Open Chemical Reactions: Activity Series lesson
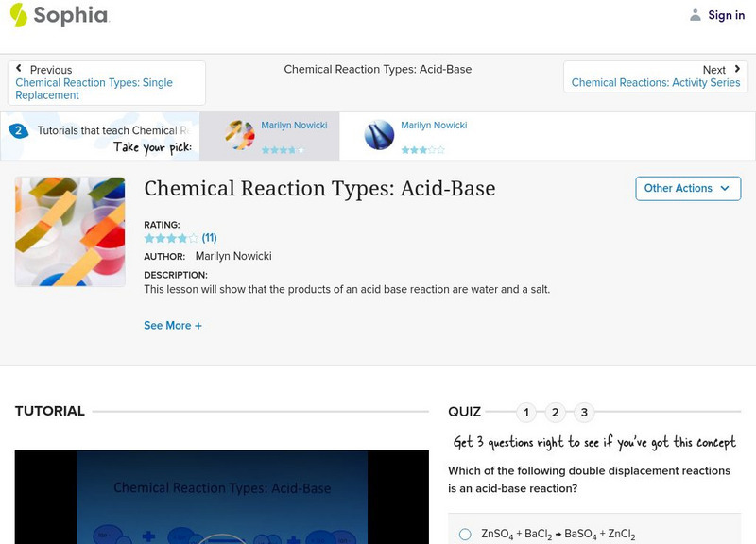Image resolution: width=756 pixels, height=544 pixels. point(655,83)
